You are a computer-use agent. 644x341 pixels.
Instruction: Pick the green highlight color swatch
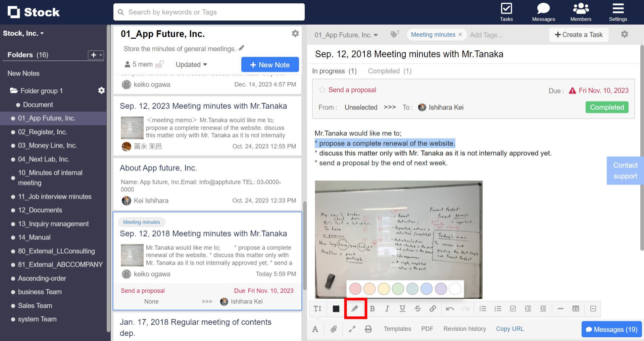point(398,289)
